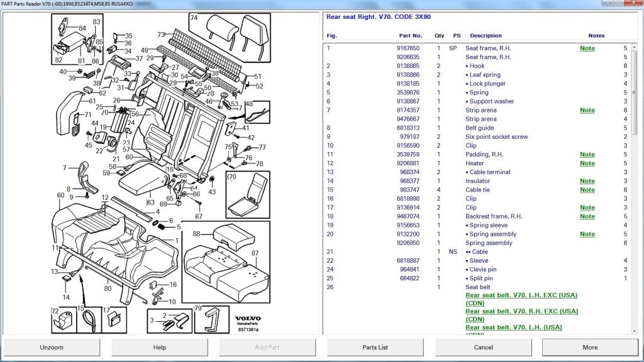Follow the Rear seat belt L.H. EXC (USA) link
The width and height of the screenshot is (644, 362).
521,299
